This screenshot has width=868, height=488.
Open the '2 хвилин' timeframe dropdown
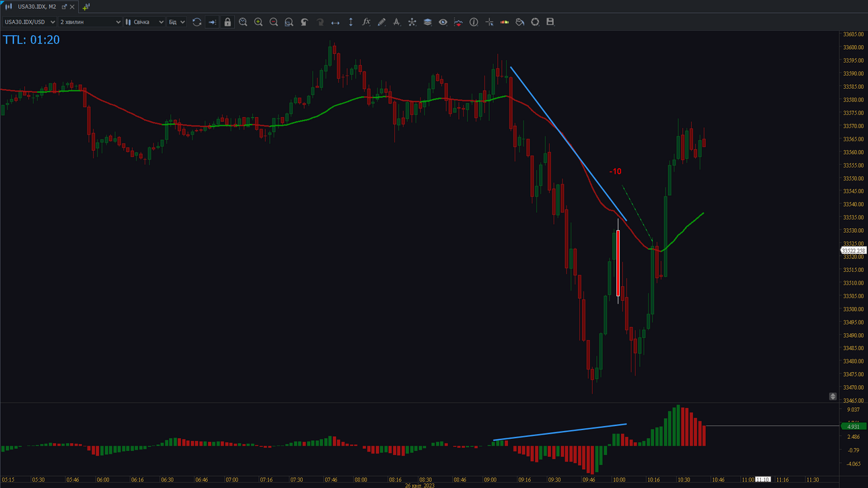point(90,22)
